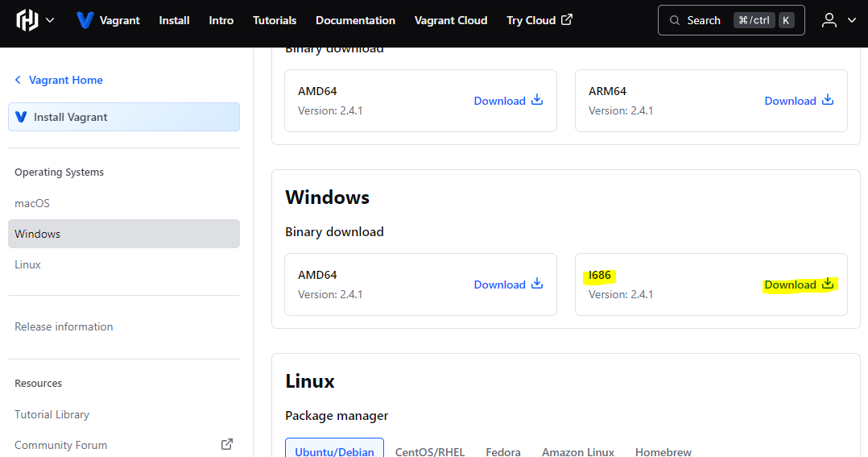The image size is (868, 457).
Task: Click the Resources sidebar heading
Action: coord(38,384)
